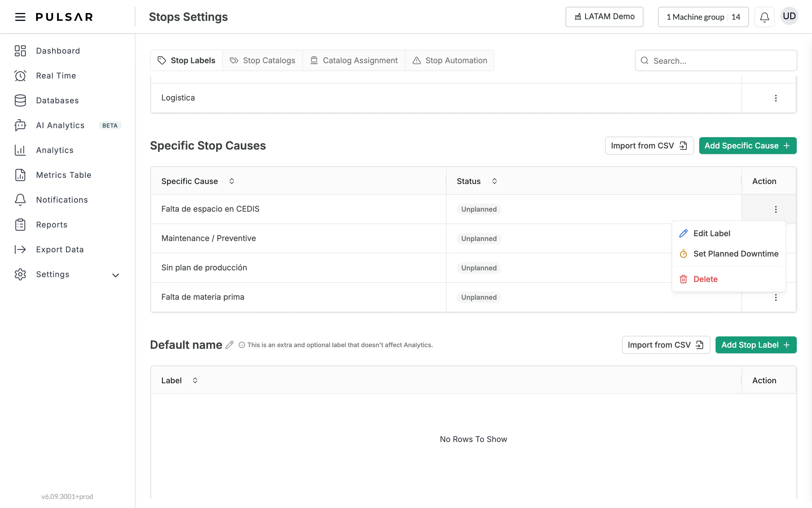Sort by the Label column

coord(195,380)
